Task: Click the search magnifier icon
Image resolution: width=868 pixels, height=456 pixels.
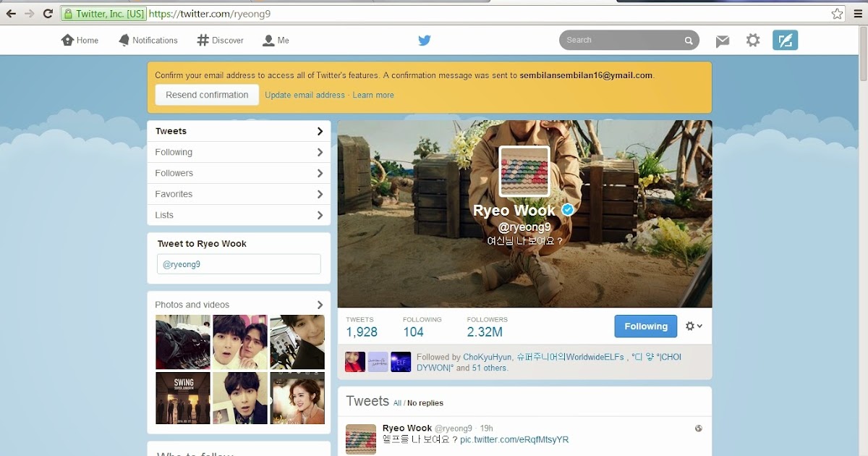Action: 689,41
